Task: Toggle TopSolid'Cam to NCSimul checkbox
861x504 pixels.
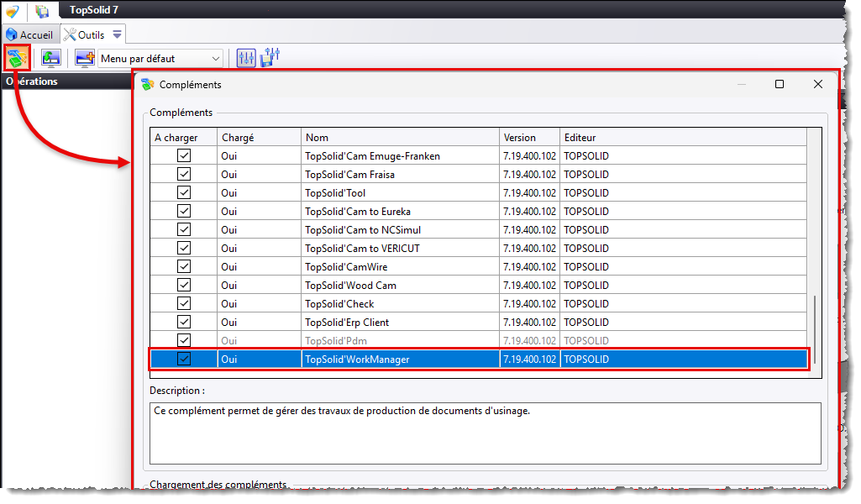Action: (x=184, y=229)
